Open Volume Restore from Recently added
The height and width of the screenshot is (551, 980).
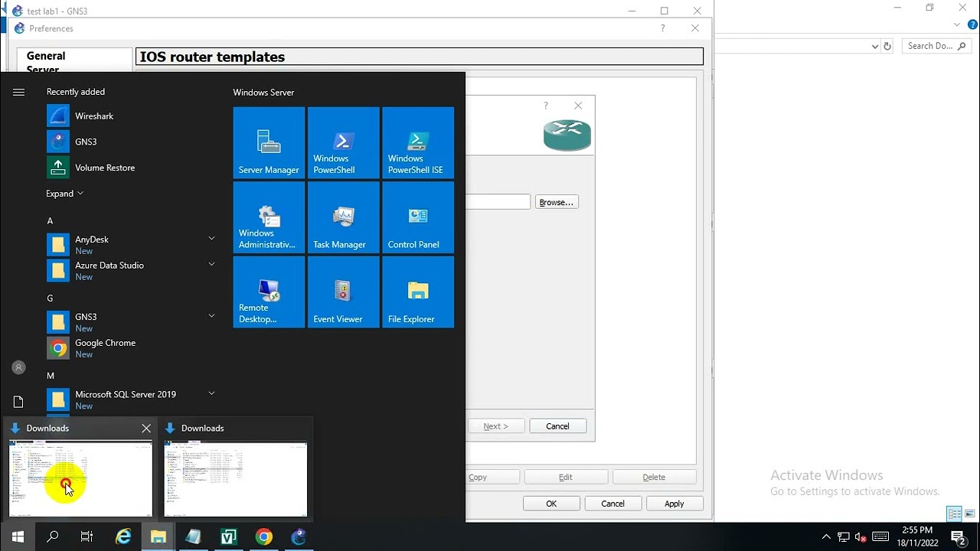105,168
